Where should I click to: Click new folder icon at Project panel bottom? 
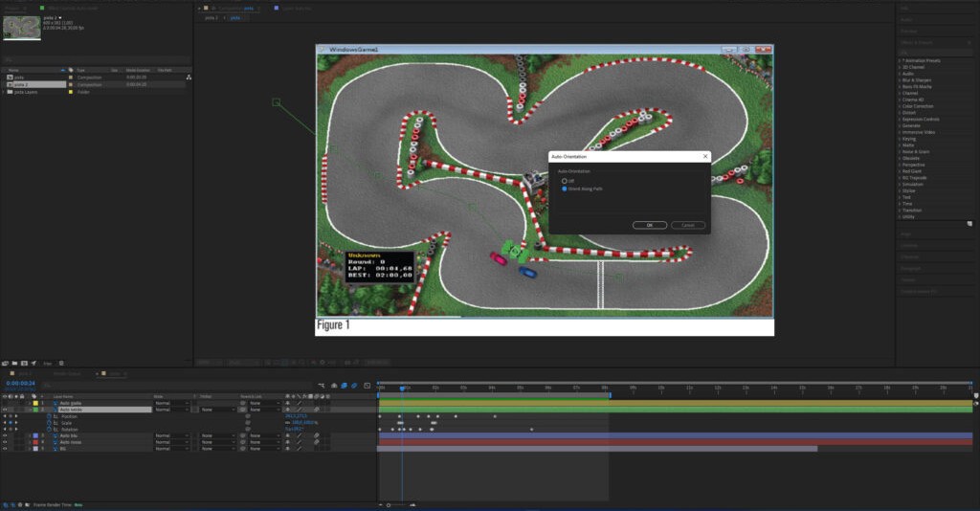tap(14, 363)
